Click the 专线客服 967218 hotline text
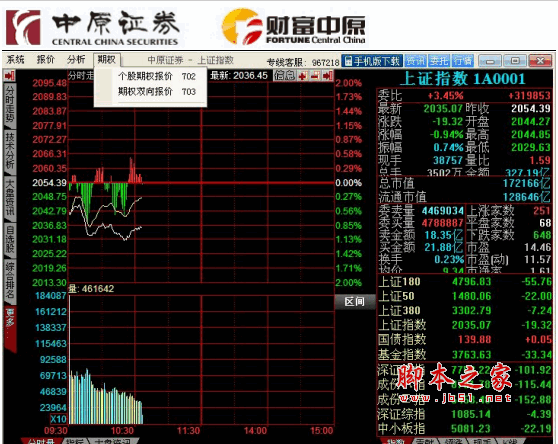Screen dimensions: 558x444 303,63
